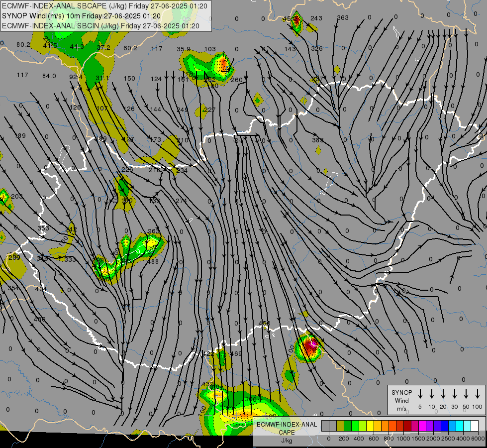Click the map value 60.2
487x448 pixels.
click(x=130, y=48)
